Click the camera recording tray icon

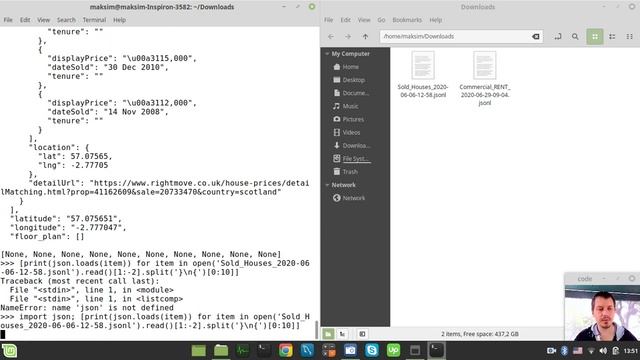click(x=551, y=351)
